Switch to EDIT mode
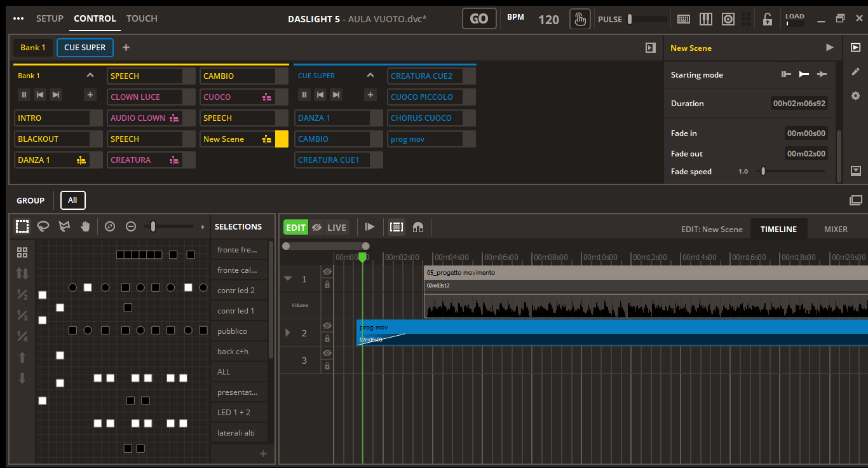This screenshot has width=868, height=468. 295,227
